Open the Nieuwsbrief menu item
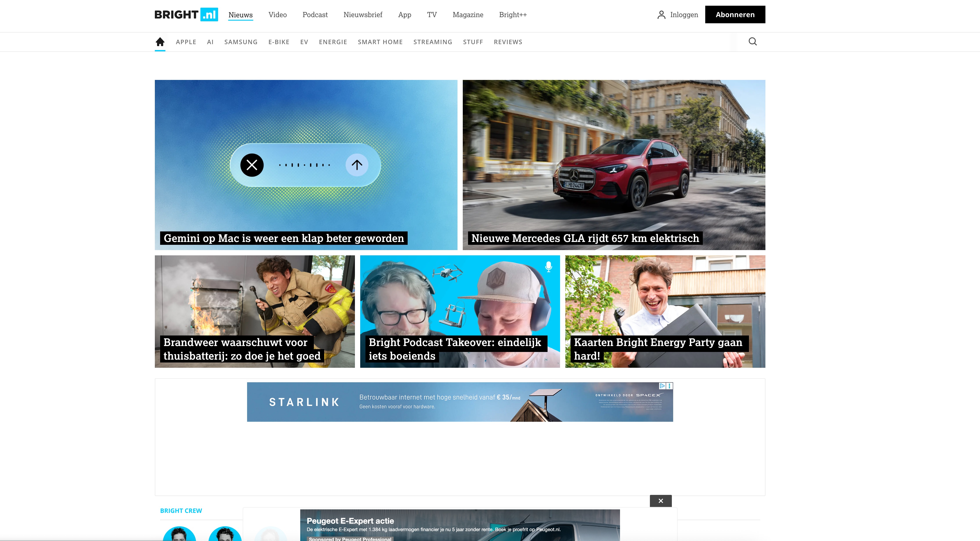980x541 pixels. [363, 15]
